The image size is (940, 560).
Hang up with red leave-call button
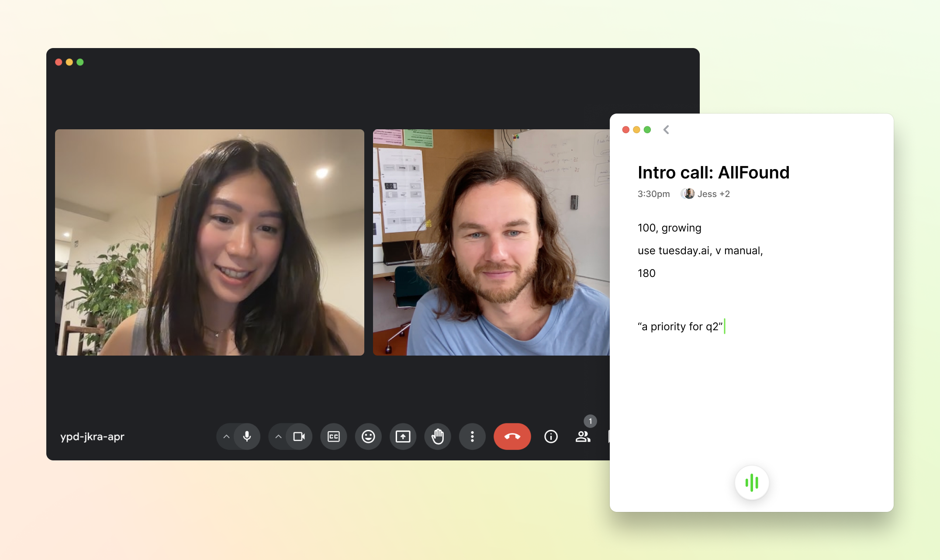coord(512,436)
